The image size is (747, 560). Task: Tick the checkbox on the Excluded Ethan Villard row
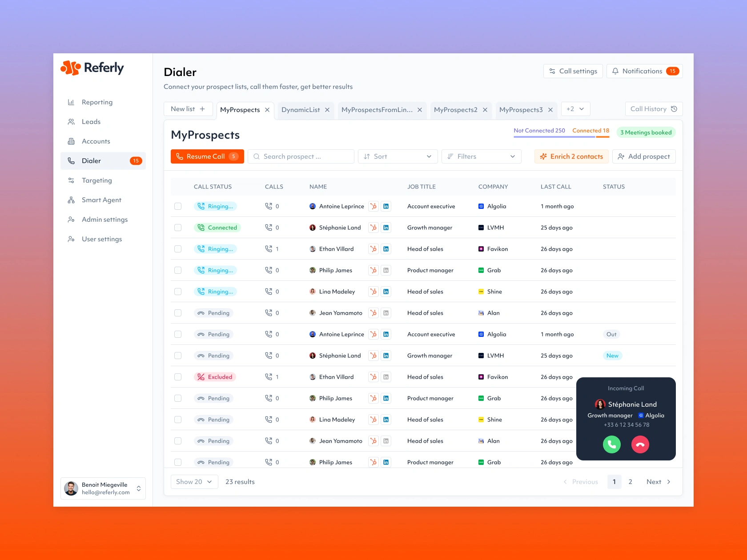178,377
